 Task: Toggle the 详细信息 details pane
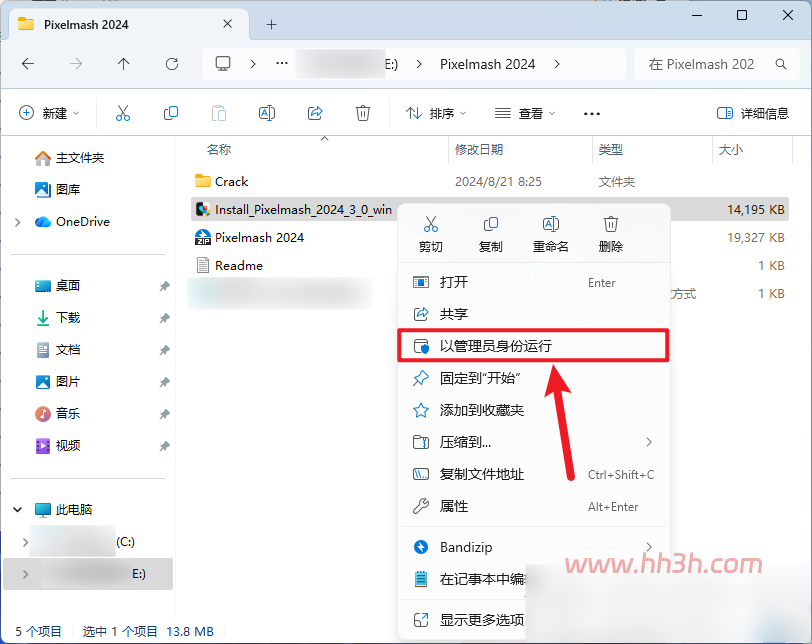point(752,113)
